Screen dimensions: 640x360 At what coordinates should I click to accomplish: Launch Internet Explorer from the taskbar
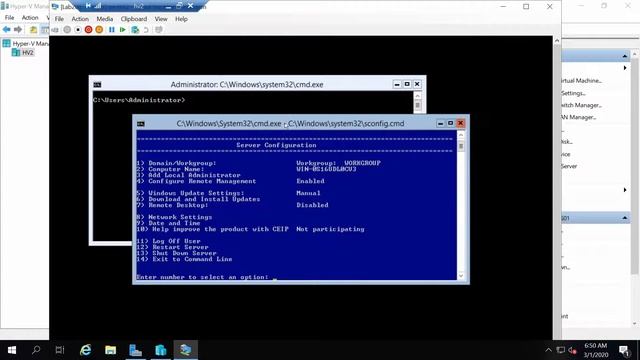click(86, 350)
